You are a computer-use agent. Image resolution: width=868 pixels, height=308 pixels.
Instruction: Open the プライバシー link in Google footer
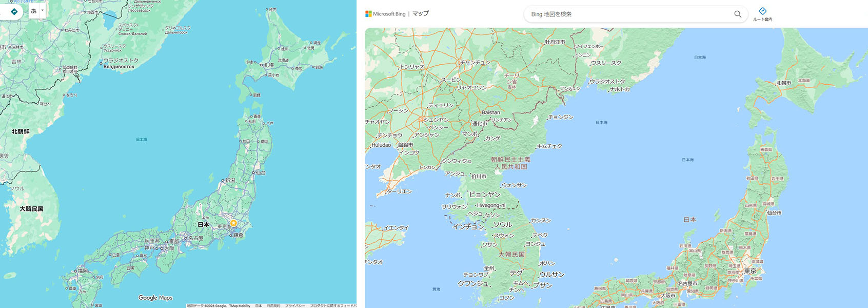[x=294, y=305]
